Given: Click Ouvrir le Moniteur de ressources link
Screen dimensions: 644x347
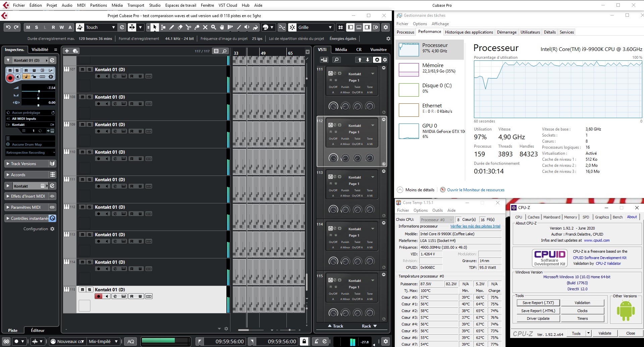Looking at the screenshot, I should point(475,190).
